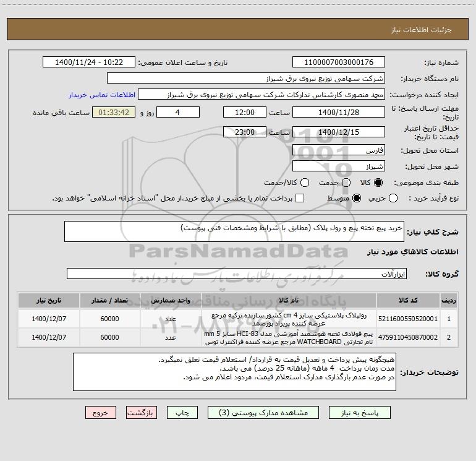Click the WATCHBOARD steel screw item name in row 2
This screenshot has width=476, height=461.
(289, 338)
